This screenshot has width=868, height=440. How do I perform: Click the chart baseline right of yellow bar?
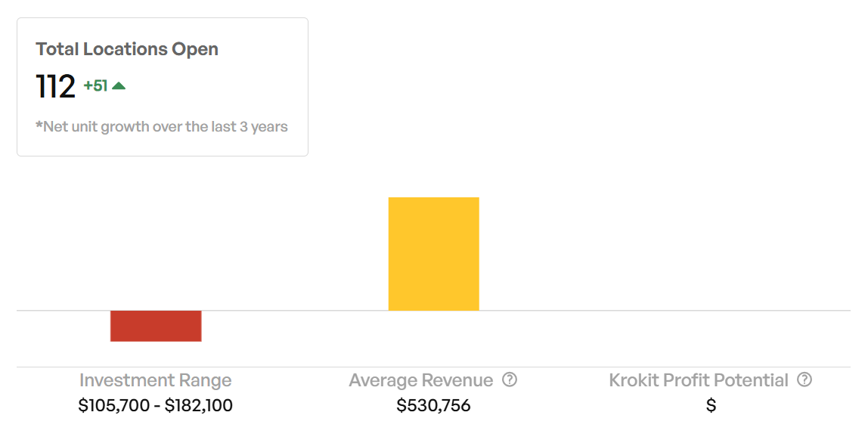(665, 311)
